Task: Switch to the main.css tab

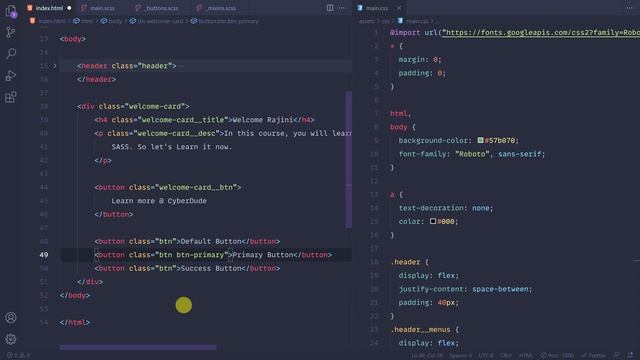Action: click(x=376, y=8)
